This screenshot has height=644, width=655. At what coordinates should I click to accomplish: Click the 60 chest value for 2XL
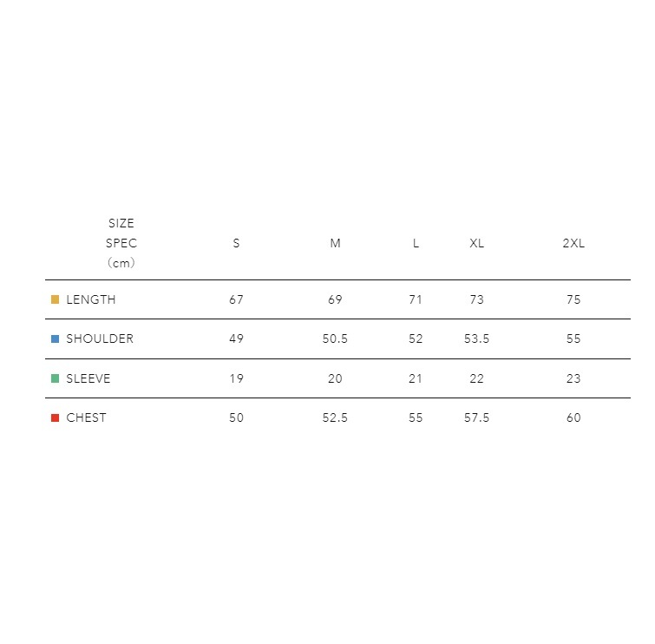(573, 417)
